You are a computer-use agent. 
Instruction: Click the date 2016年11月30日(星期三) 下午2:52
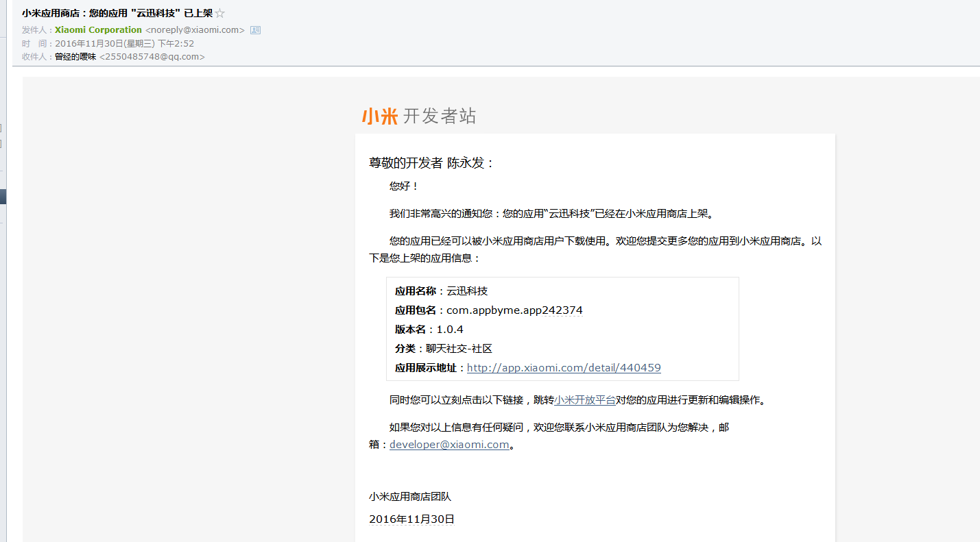point(125,44)
